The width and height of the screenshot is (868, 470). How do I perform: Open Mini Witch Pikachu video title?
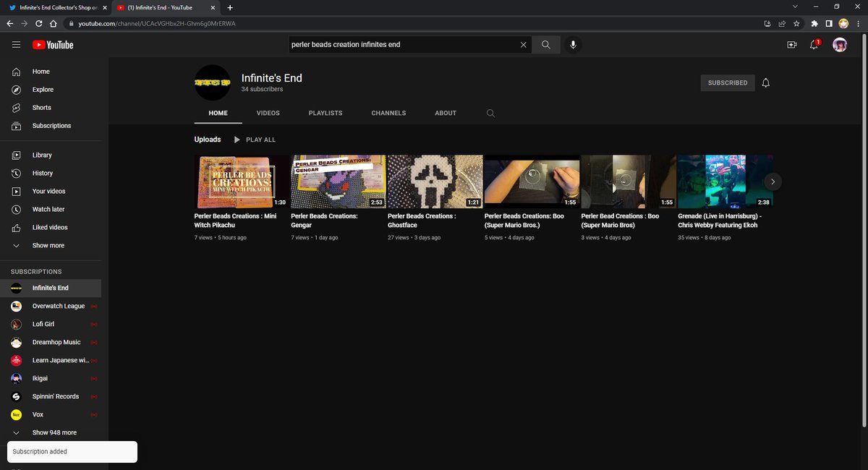pos(235,221)
